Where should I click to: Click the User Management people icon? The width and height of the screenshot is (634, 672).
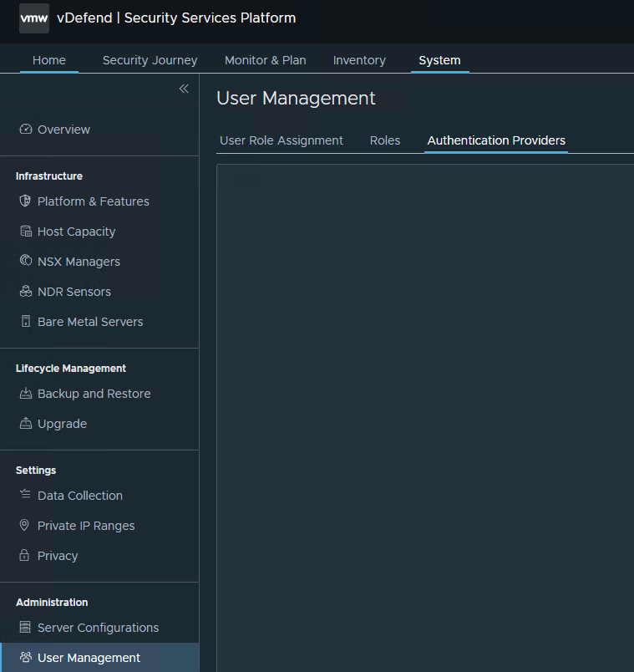point(26,657)
